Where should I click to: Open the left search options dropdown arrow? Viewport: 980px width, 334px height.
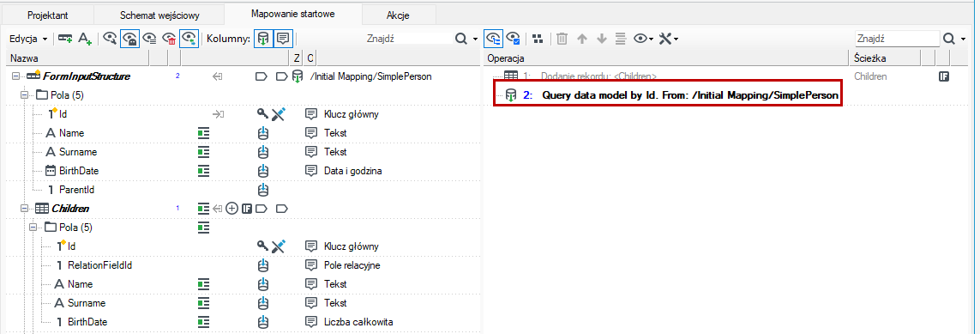476,39
